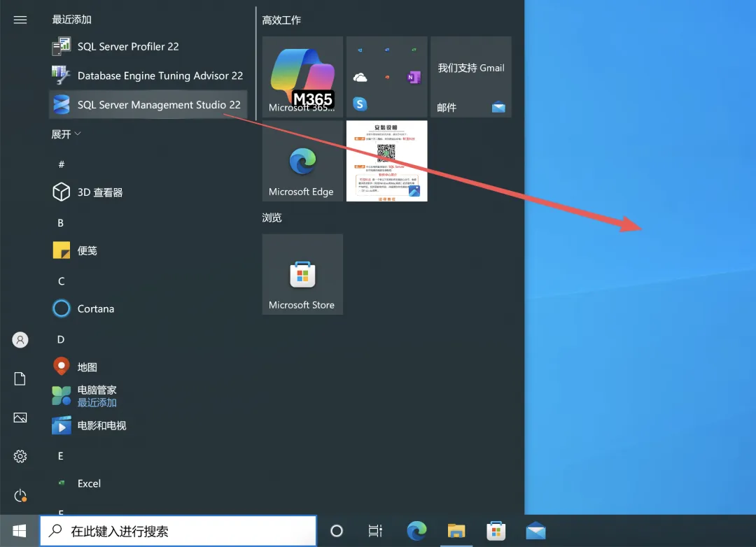The height and width of the screenshot is (547, 756).
Task: Click the OneDrive cloud icon in the tile folder
Action: click(360, 77)
